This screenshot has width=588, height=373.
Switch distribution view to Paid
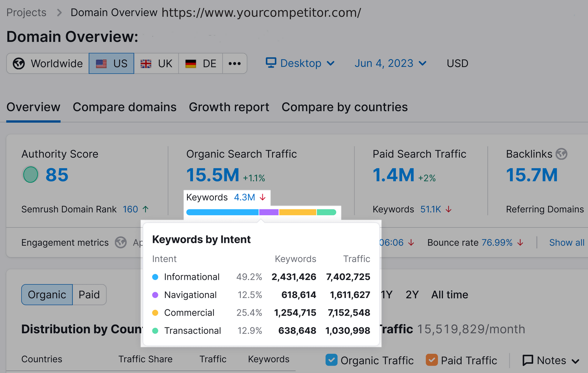pos(89,294)
